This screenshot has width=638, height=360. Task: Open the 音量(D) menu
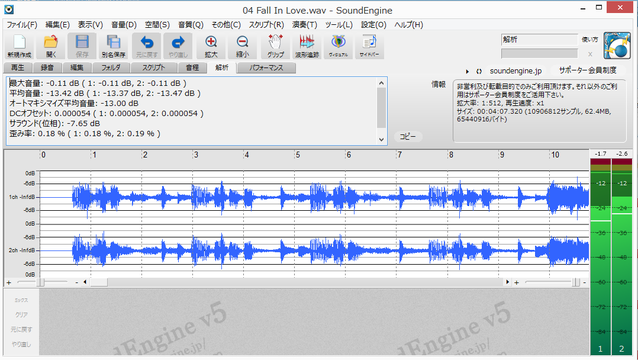pyautogui.click(x=124, y=25)
